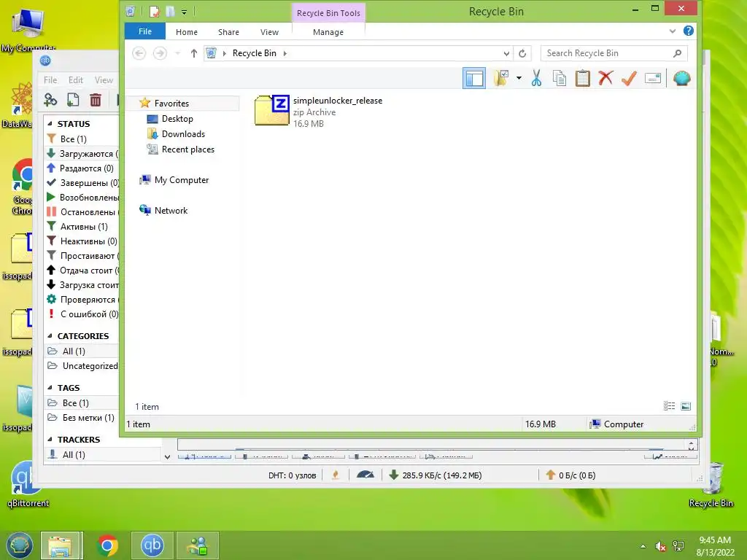The height and width of the screenshot is (560, 747).
Task: Open the View ribbon tab in Explorer
Action: [x=269, y=32]
